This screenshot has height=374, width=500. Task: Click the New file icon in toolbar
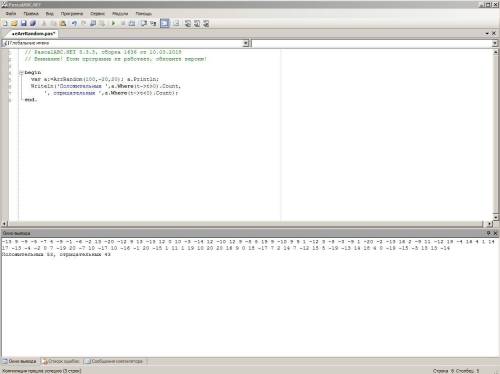5,23
